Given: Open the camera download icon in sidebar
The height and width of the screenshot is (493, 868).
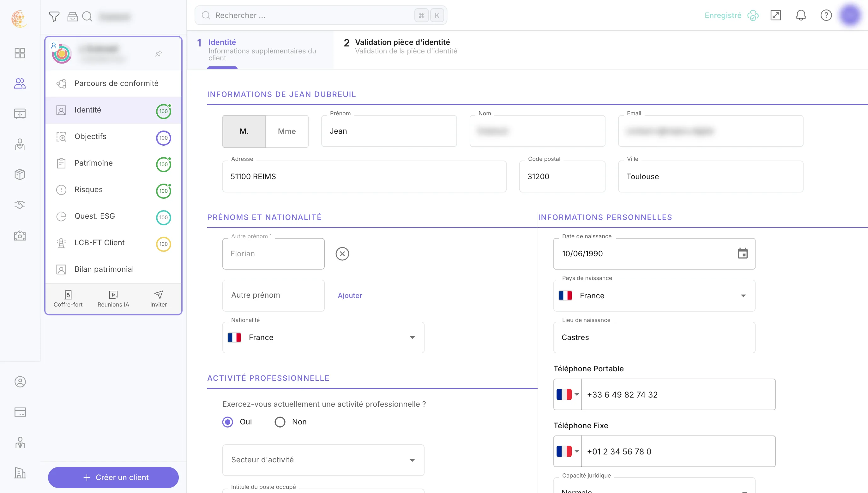Looking at the screenshot, I should 20,235.
